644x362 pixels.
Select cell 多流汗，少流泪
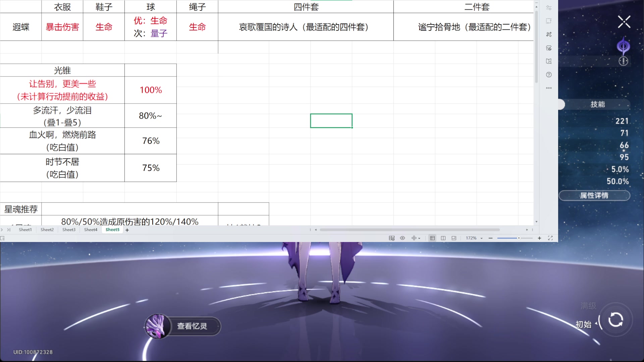click(x=62, y=116)
